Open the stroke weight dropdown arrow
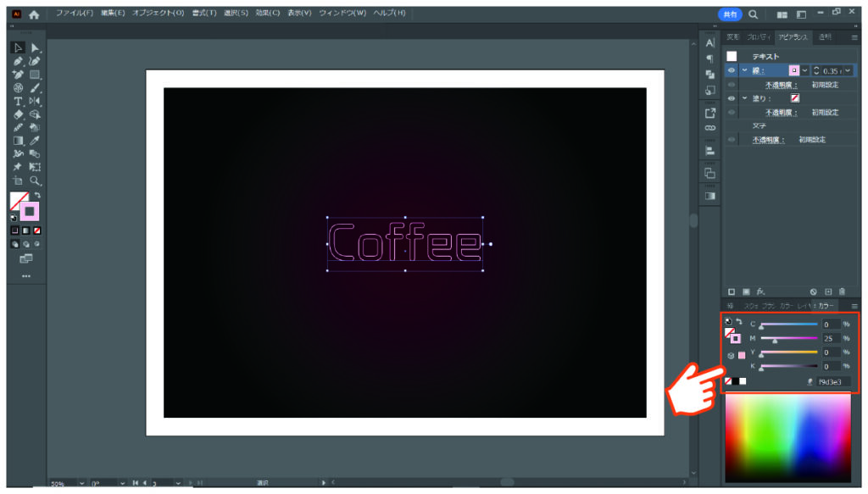 (x=848, y=70)
